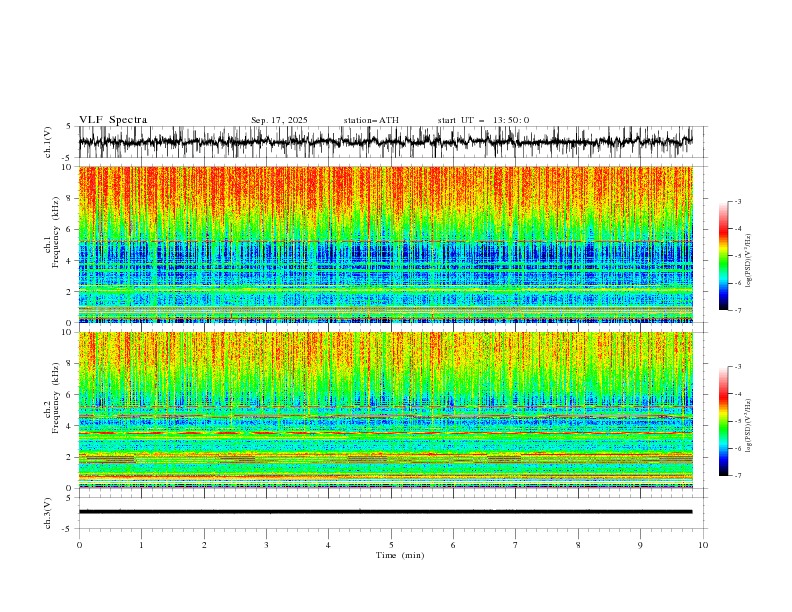Click the ch.1 spectrogram plot
792x612 pixels.
[x=385, y=244]
